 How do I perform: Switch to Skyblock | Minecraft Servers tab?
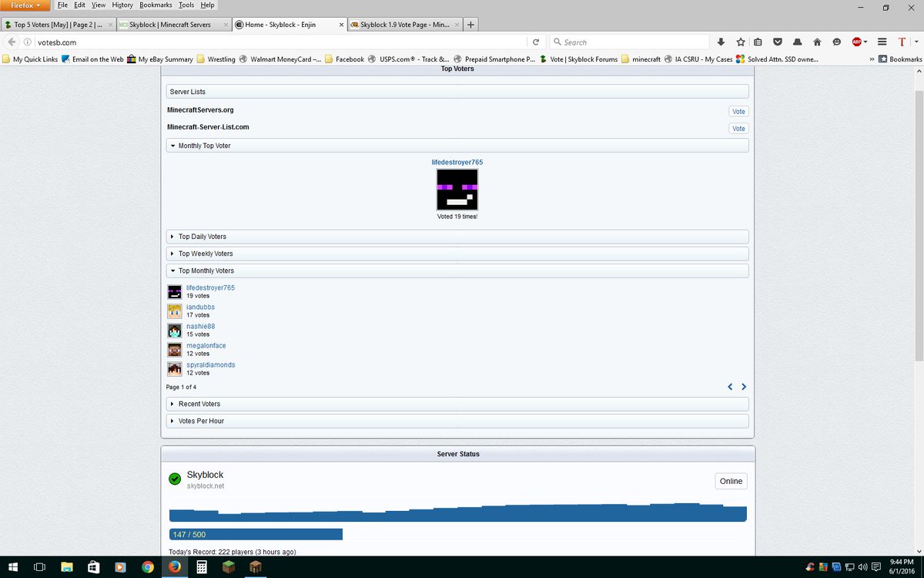tap(174, 25)
